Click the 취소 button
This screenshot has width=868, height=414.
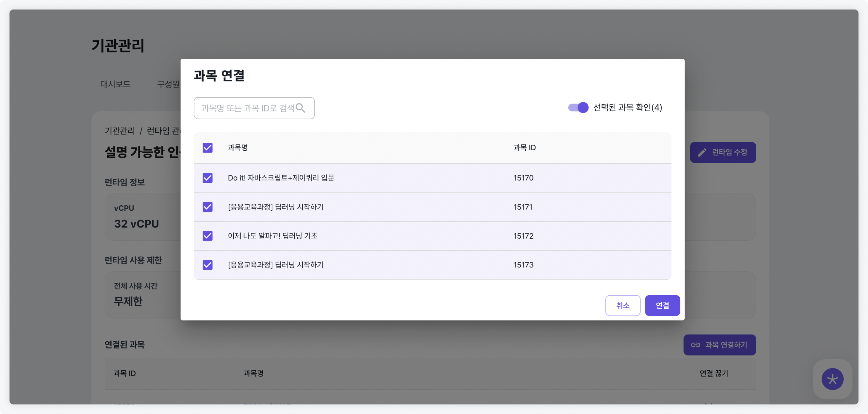click(622, 305)
